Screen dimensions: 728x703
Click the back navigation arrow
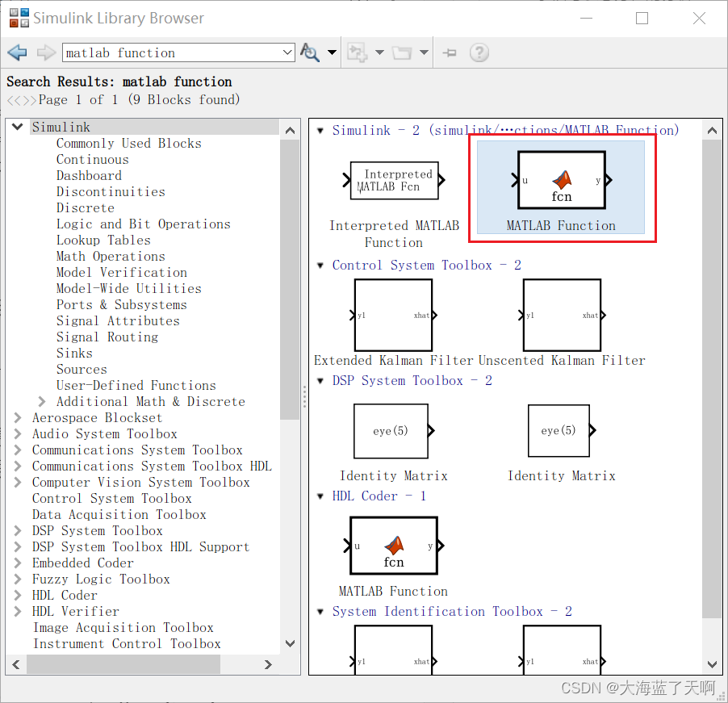click(x=17, y=52)
